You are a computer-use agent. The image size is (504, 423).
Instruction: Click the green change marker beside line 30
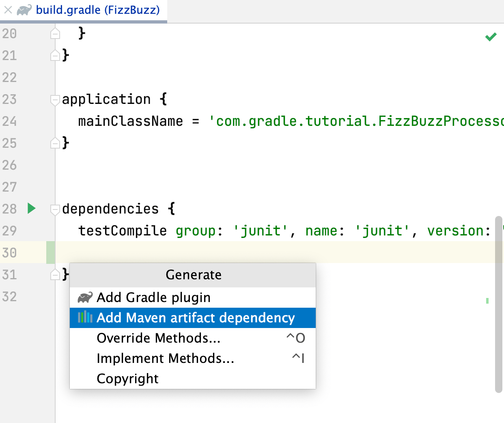coord(50,253)
